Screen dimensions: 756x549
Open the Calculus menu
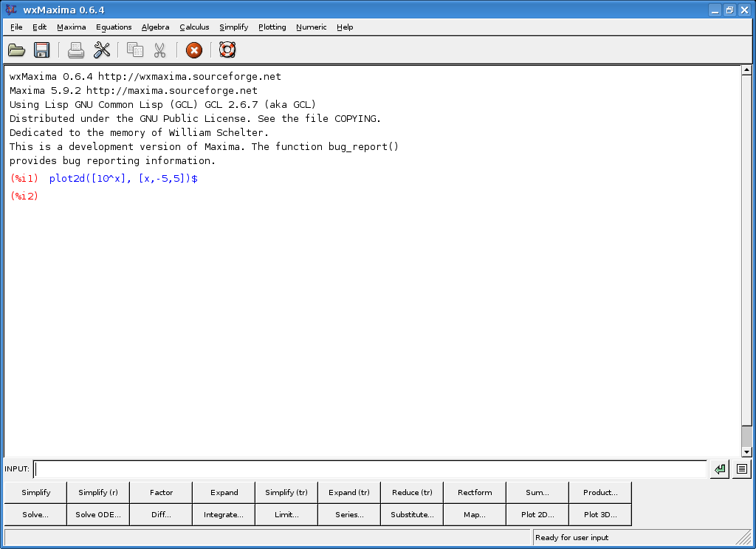click(x=194, y=27)
